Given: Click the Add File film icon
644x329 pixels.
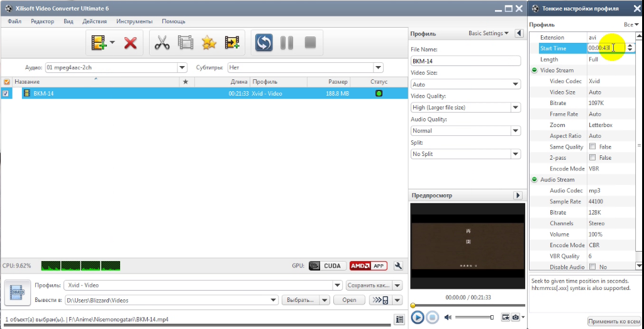Looking at the screenshot, I should pyautogui.click(x=99, y=42).
